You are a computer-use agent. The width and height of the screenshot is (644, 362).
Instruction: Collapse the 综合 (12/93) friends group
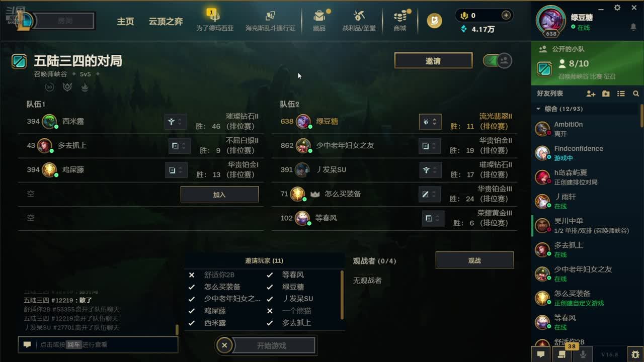tap(538, 109)
